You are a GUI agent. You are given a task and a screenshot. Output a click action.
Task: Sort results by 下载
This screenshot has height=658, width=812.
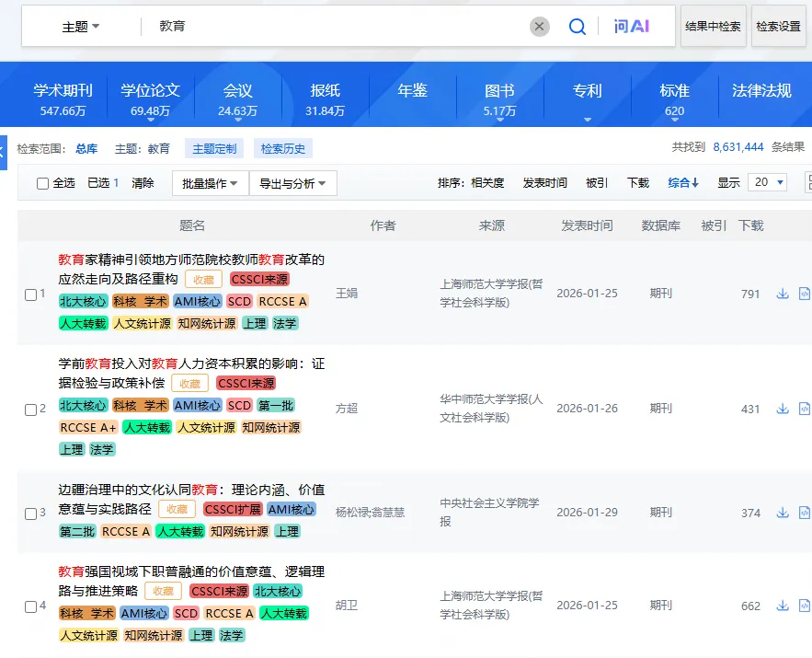tap(638, 183)
